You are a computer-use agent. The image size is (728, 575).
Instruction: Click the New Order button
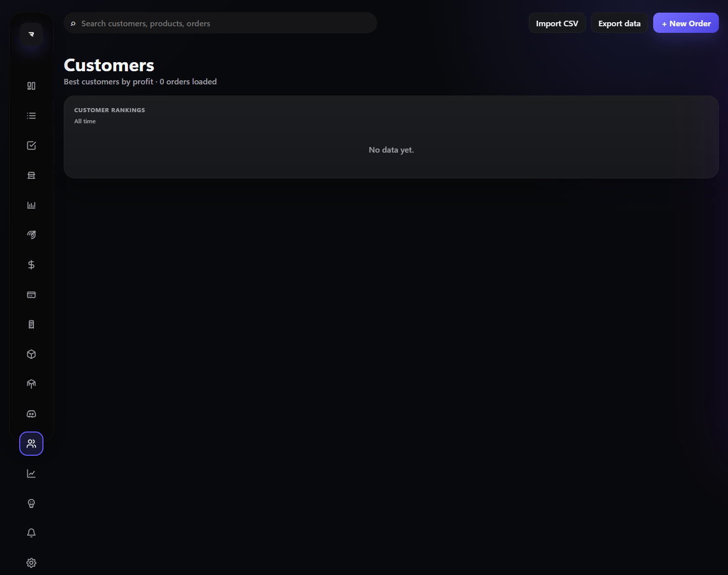click(686, 23)
